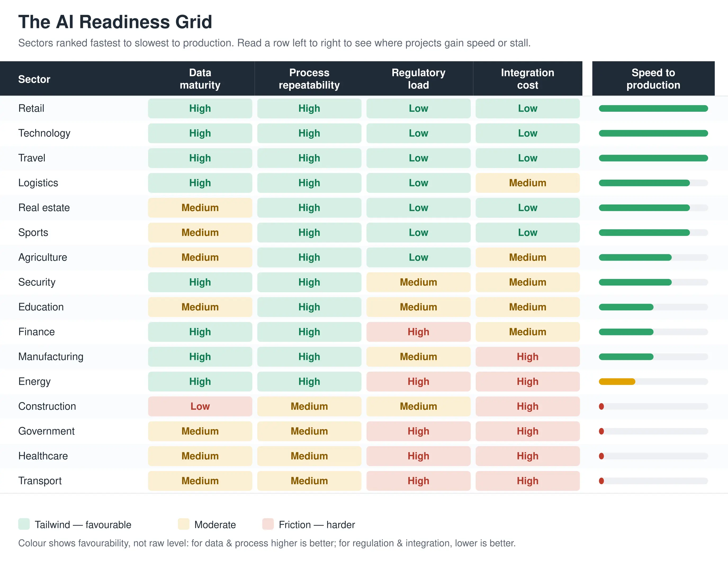Screen dimensions: 728x561
Task: Click Energy's High regulatory load cell
Action: 418,382
